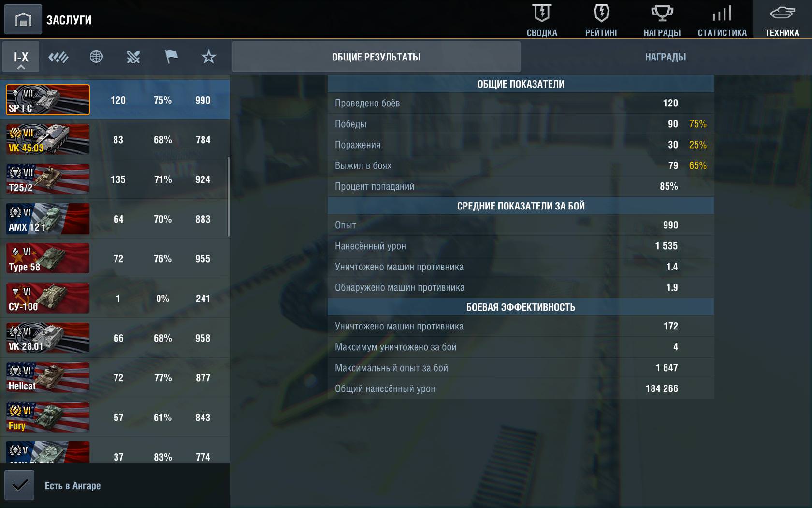812x508 pixels.
Task: Click the vehicle list scrollbar
Action: pos(228,196)
